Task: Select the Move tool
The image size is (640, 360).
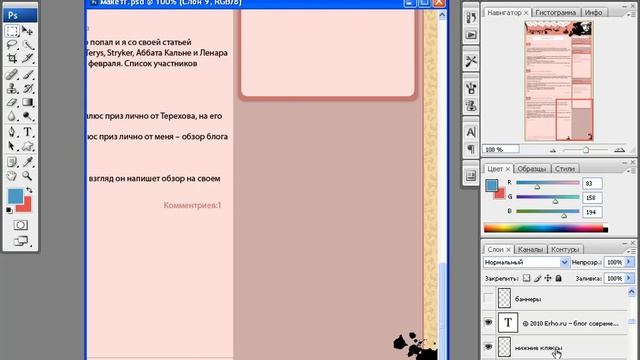Action: (27, 31)
